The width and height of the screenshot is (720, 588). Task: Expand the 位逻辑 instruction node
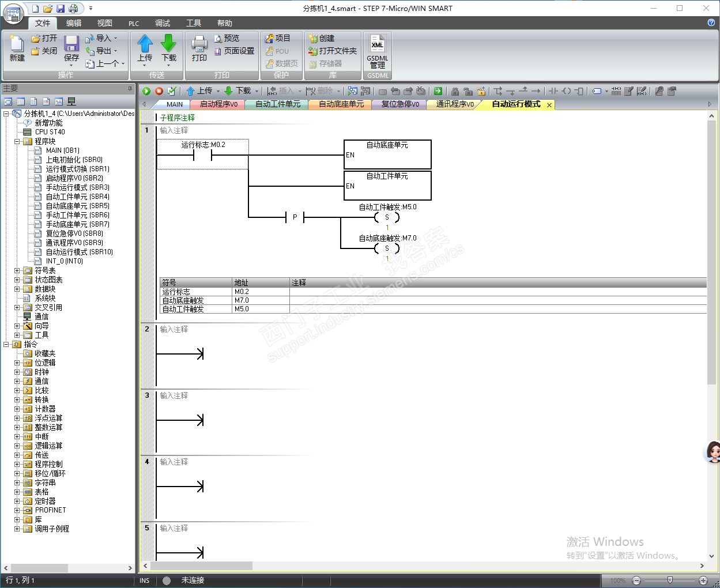click(x=17, y=363)
